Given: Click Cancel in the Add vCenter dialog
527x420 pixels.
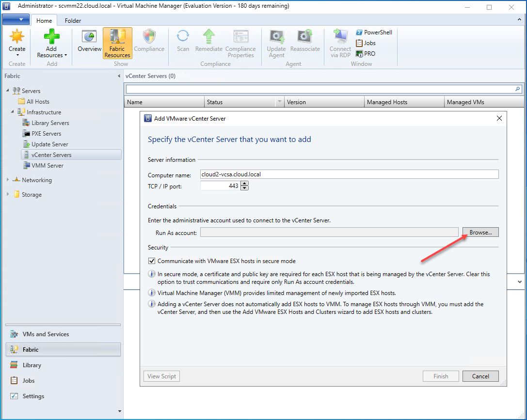Looking at the screenshot, I should click(x=480, y=376).
